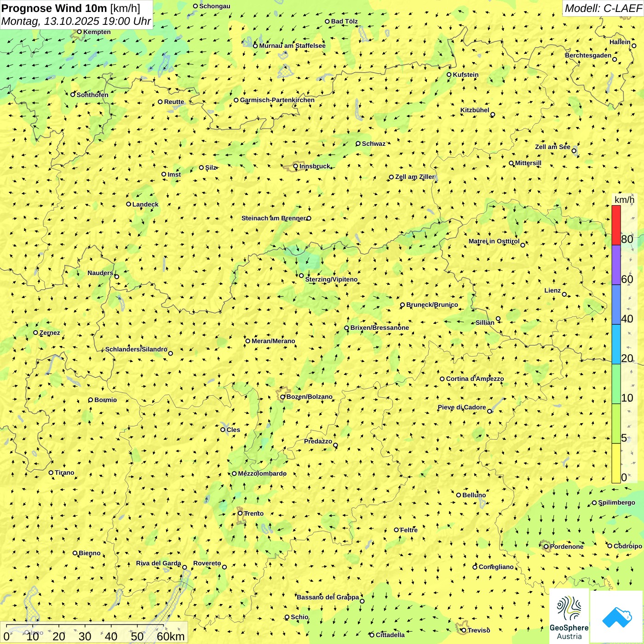Click the 'Garmisch-Partenkirchen' label
This screenshot has height=644, width=644.
pos(277,100)
